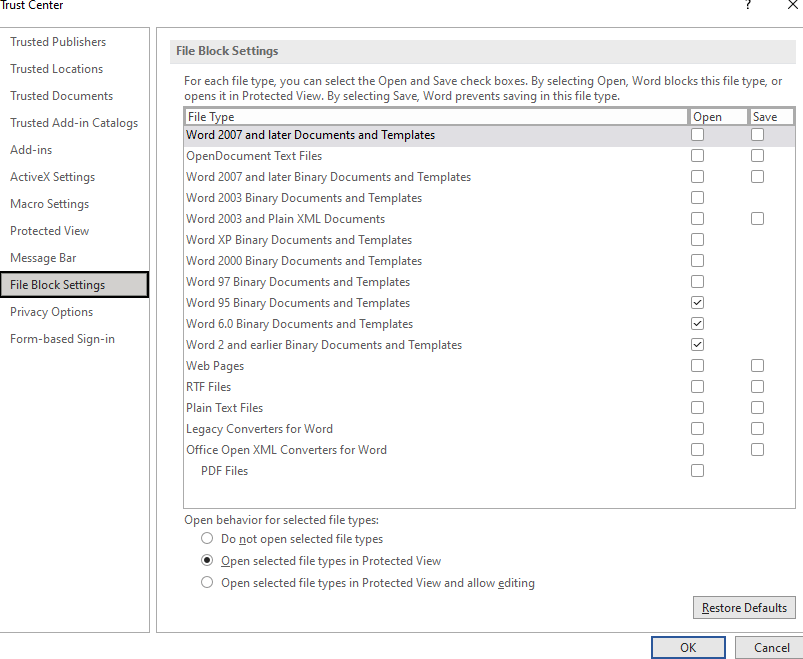Image resolution: width=803 pixels, height=659 pixels.
Task: Select File Block Settings in sidebar
Action: coord(74,285)
